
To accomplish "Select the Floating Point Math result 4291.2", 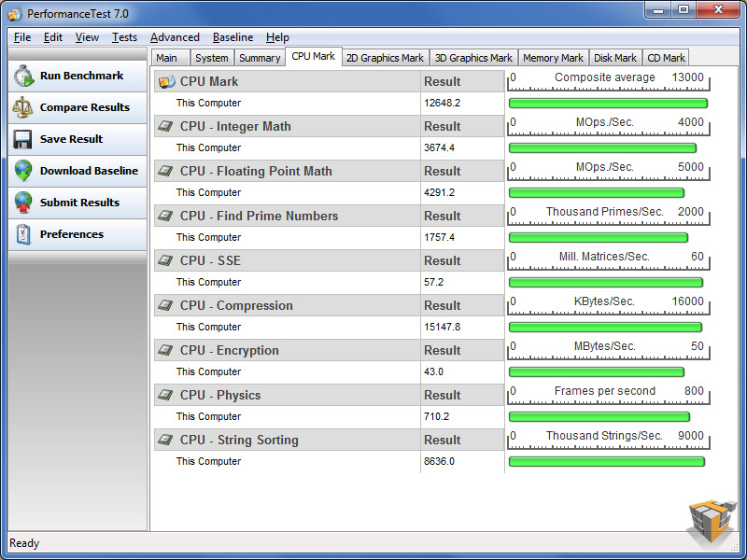I will pyautogui.click(x=439, y=192).
